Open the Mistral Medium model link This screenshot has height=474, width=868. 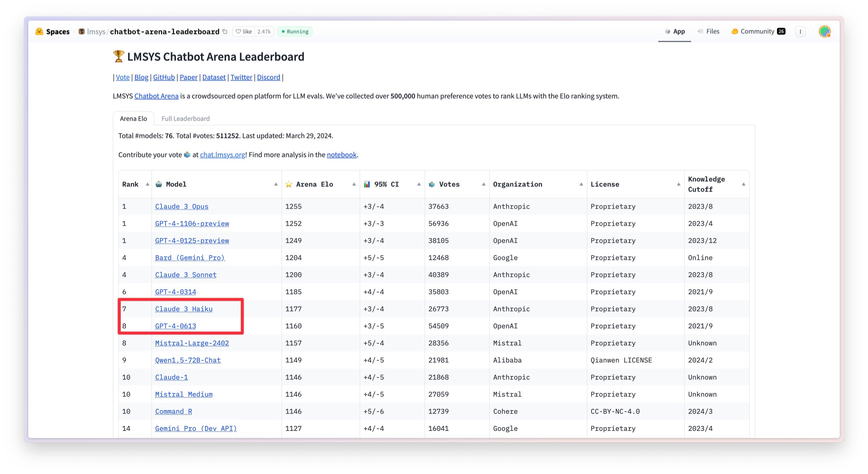click(184, 394)
